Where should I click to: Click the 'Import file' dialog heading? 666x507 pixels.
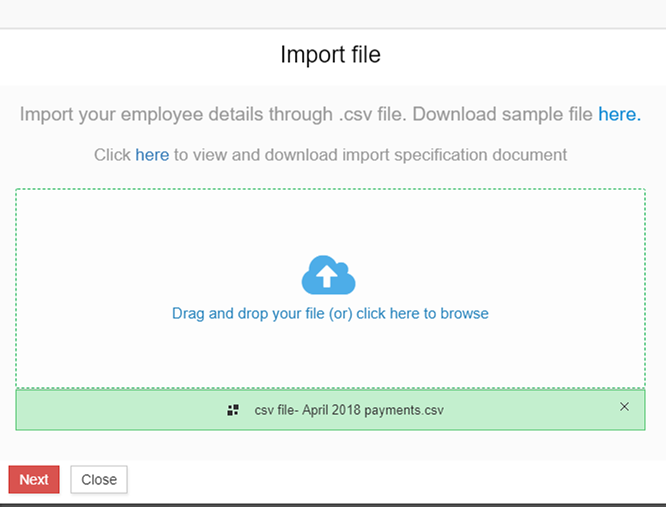coord(330,54)
